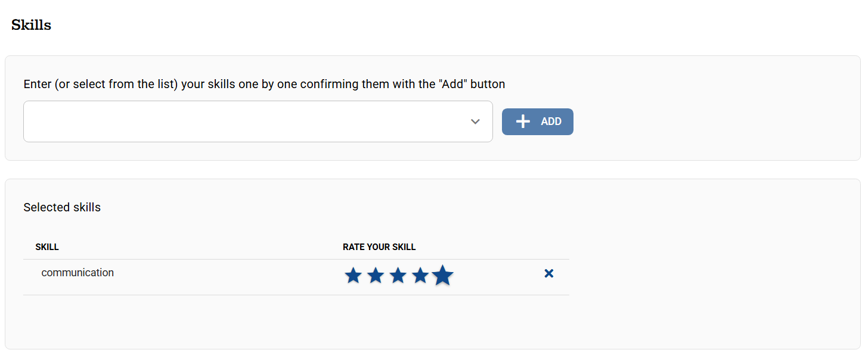Give communication a four-star rating

pyautogui.click(x=420, y=276)
